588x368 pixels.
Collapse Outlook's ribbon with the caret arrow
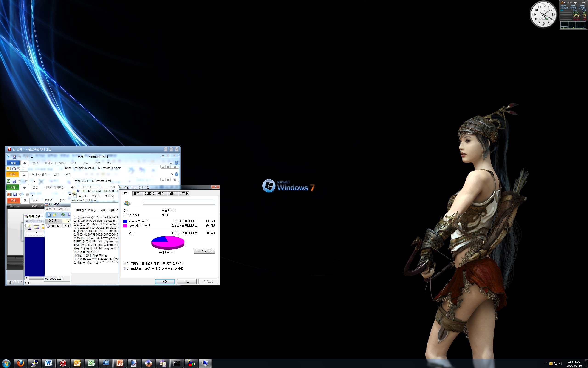(x=172, y=174)
